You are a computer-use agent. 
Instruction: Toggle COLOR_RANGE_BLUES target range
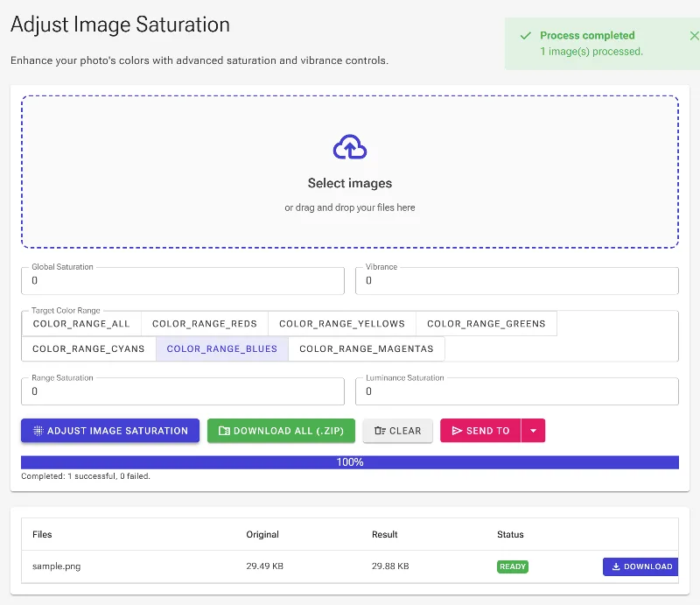coord(222,348)
